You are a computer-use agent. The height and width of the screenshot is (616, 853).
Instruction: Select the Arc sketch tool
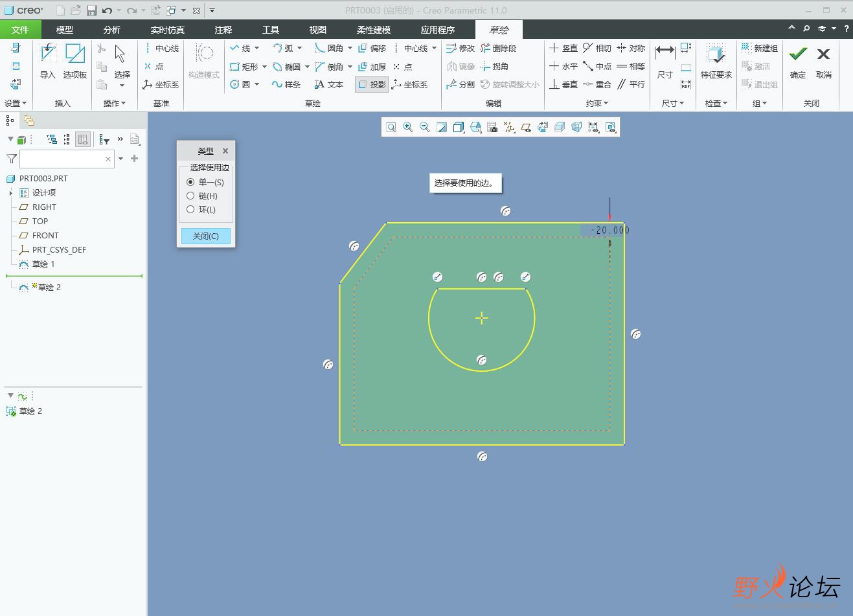(x=282, y=48)
